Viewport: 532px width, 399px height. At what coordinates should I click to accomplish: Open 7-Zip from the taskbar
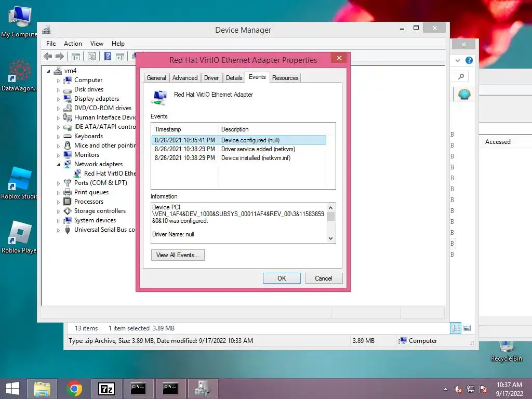pyautogui.click(x=106, y=389)
